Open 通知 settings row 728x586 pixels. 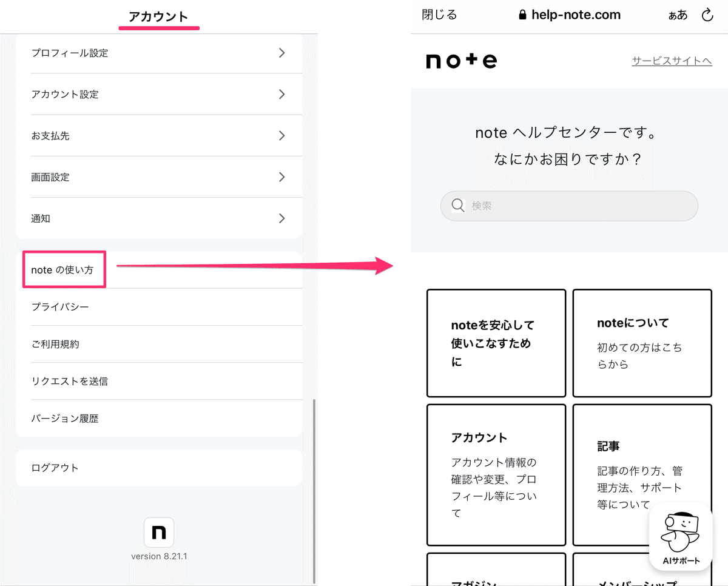pos(159,218)
